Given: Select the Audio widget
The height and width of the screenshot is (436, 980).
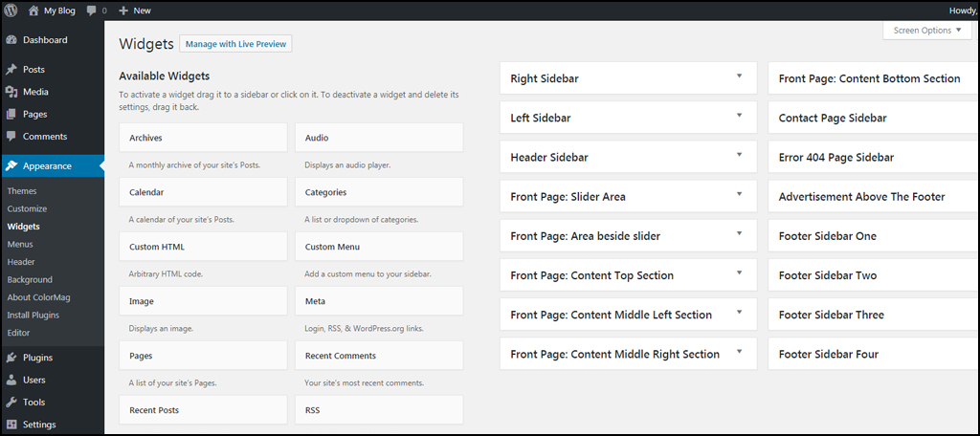Looking at the screenshot, I should [x=379, y=138].
